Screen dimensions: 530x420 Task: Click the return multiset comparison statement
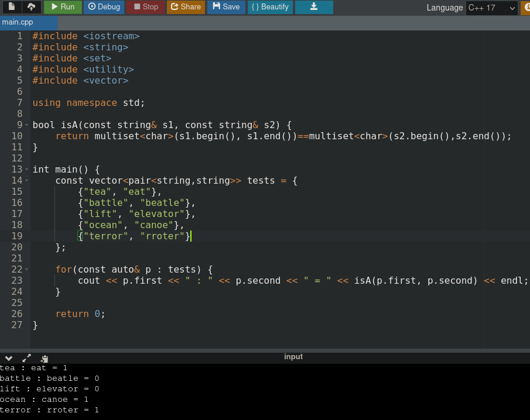[283, 136]
